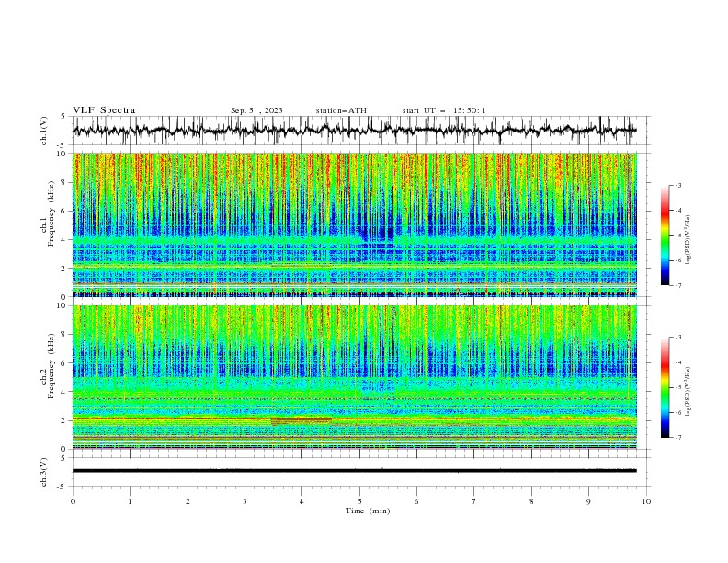The width and height of the screenshot is (728, 563).
Task: Click the ch.1 voltage waveform trace
Action: coord(354,130)
